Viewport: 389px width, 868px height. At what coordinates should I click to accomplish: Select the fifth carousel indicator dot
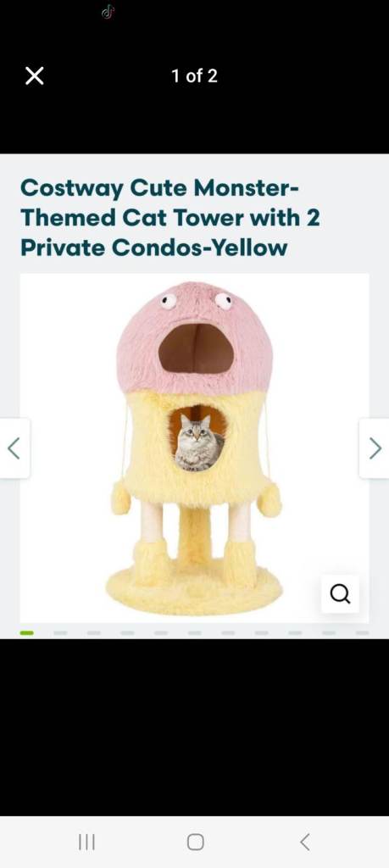click(x=161, y=632)
